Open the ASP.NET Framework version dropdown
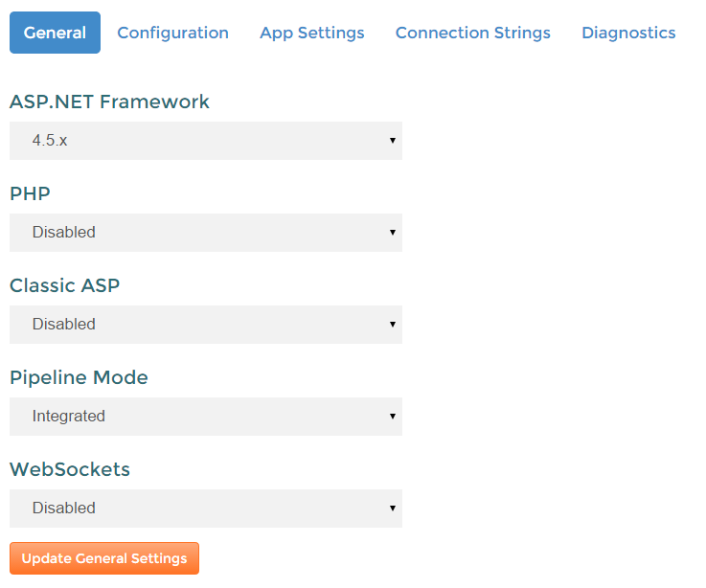Viewport: 706px width, 588px height. tap(205, 141)
